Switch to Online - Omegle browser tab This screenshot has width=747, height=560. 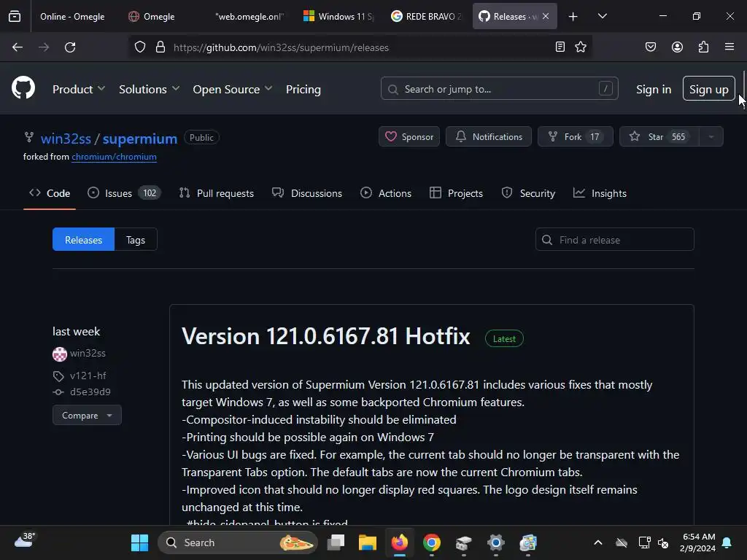[72, 17]
